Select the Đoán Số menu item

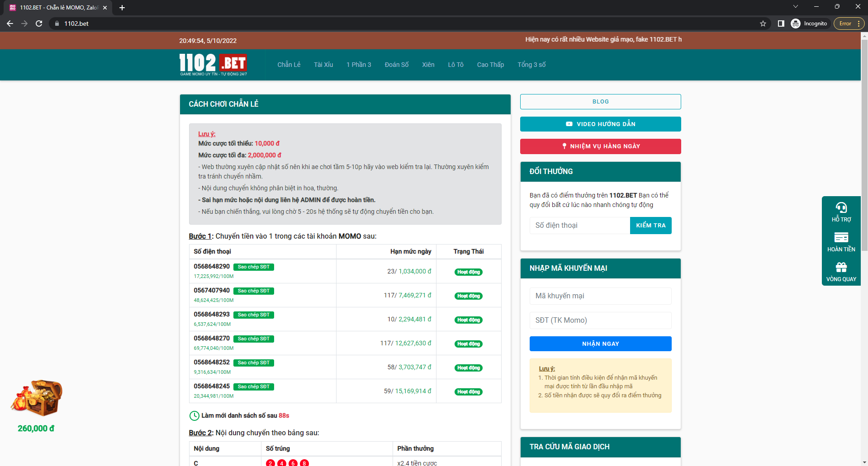coord(397,65)
